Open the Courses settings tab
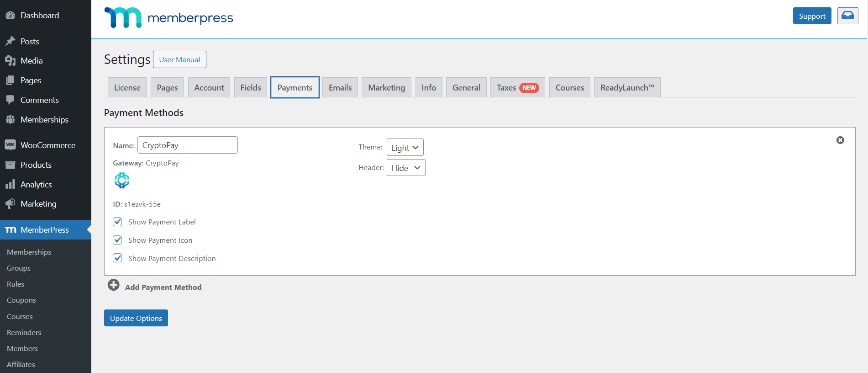The width and height of the screenshot is (868, 373). coord(569,87)
